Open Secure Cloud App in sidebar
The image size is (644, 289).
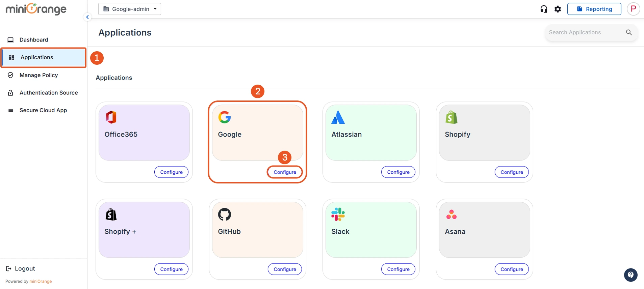43,110
